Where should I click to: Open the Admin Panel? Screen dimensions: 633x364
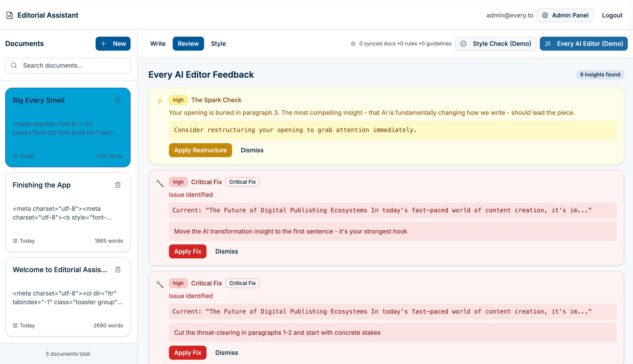[565, 15]
